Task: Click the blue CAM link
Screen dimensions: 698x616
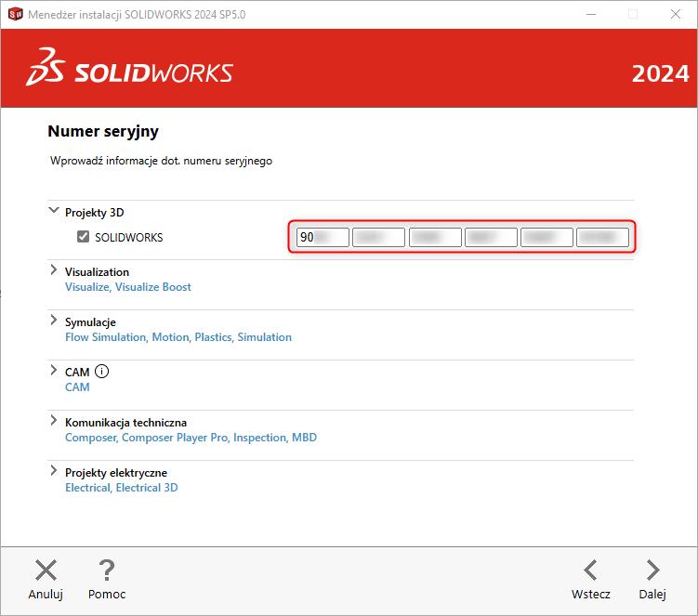Action: (x=77, y=387)
